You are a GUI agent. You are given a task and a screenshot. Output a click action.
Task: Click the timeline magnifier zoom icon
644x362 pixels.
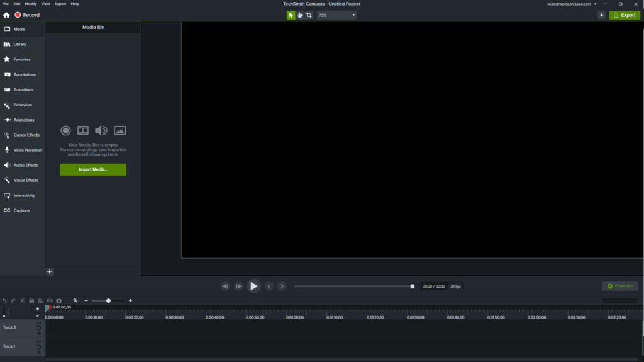(x=75, y=301)
